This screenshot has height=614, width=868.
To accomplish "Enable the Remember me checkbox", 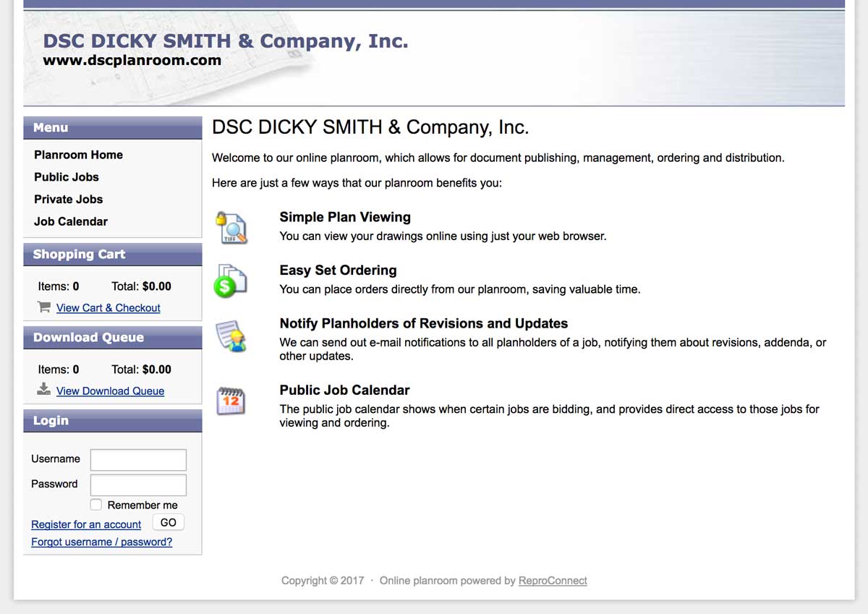I will tap(96, 505).
